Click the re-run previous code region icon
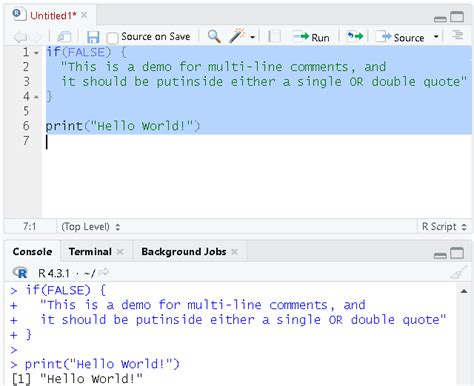474x386 pixels. (x=355, y=36)
